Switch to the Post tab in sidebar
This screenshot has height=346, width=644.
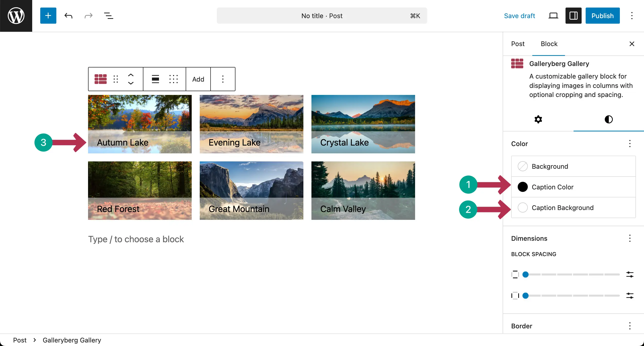(518, 44)
